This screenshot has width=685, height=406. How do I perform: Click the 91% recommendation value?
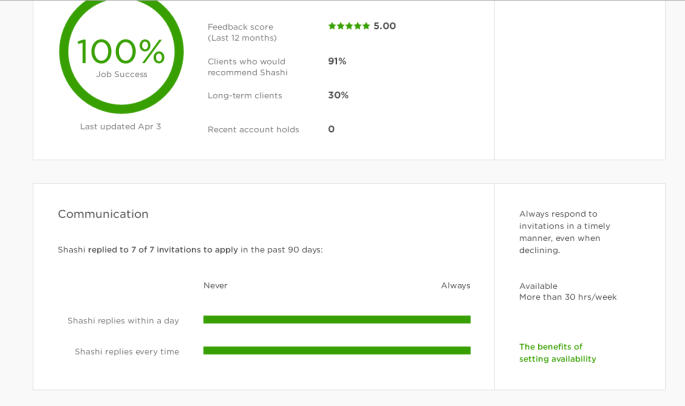pos(337,61)
